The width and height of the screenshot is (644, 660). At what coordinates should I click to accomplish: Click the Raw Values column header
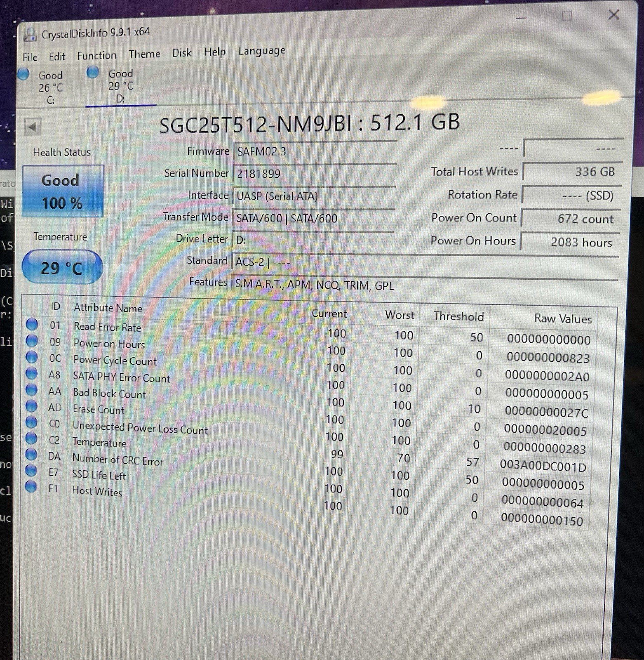[x=563, y=318]
